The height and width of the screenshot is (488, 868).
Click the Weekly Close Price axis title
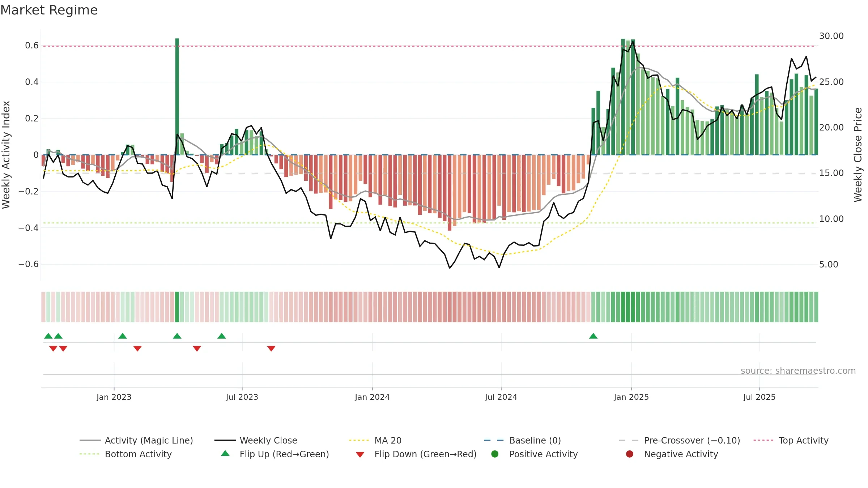click(x=858, y=155)
